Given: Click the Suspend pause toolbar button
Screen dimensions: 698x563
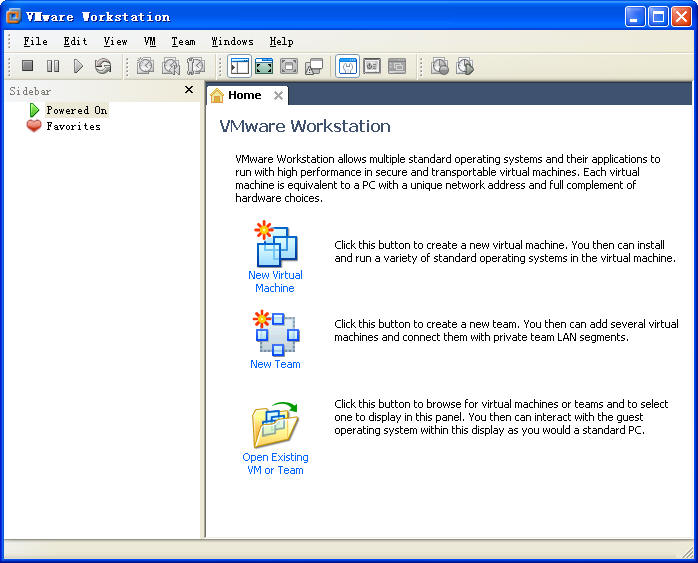Looking at the screenshot, I should [53, 66].
